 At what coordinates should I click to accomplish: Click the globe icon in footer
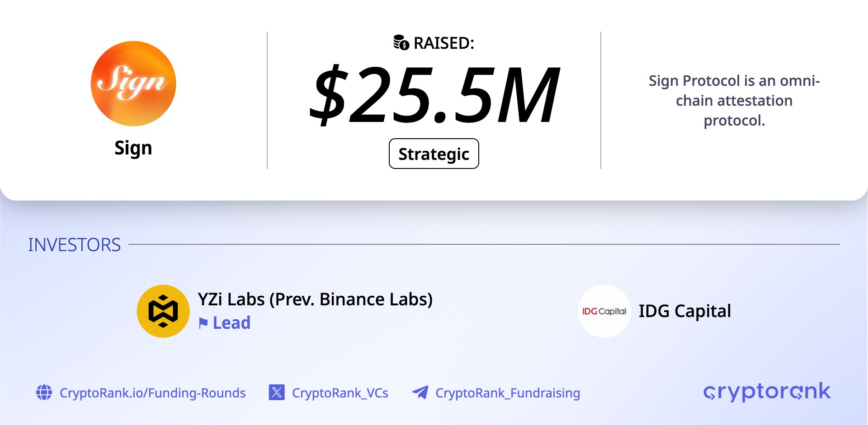(44, 392)
